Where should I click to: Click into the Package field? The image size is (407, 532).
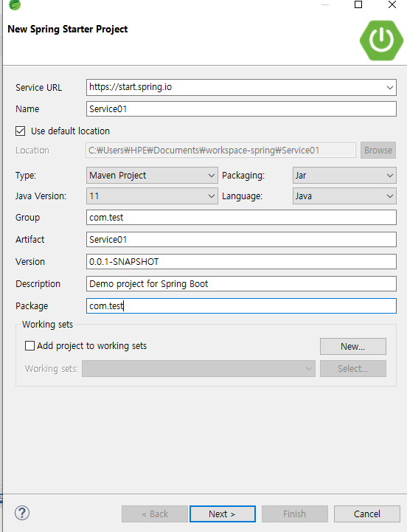[x=241, y=305]
